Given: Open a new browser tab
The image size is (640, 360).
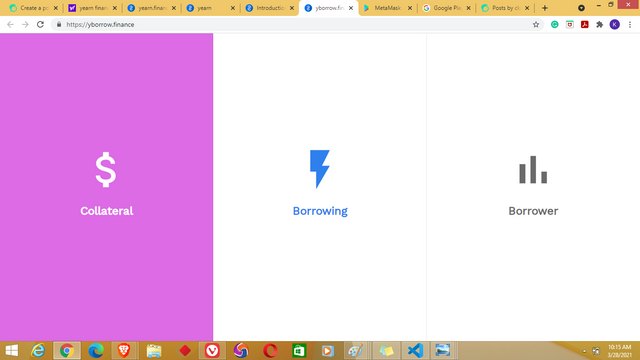Looking at the screenshot, I should click(544, 8).
